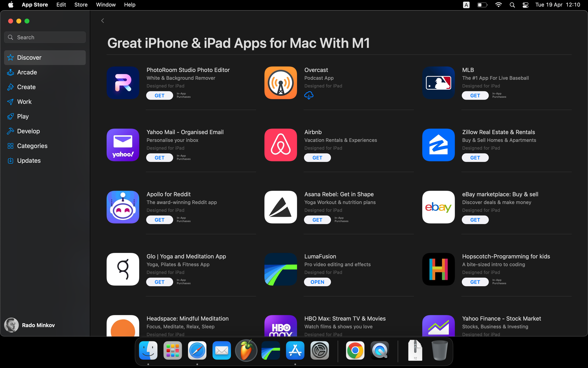This screenshot has height=368, width=588.
Task: Click the MLB app icon
Action: pyautogui.click(x=438, y=83)
